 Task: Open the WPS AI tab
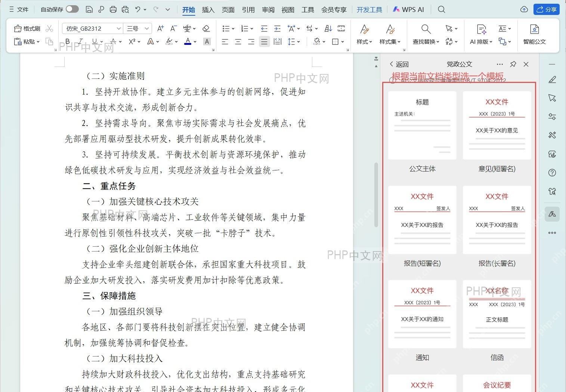coord(408,9)
